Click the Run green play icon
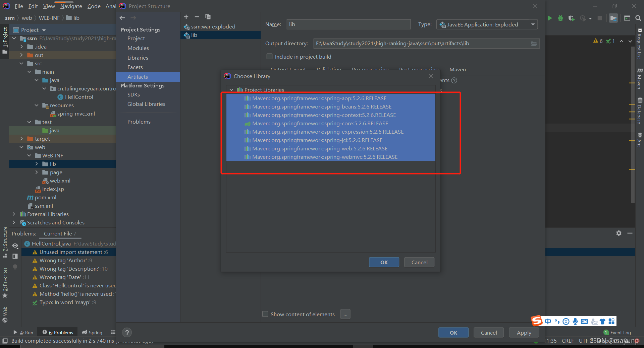The height and width of the screenshot is (348, 644). pos(550,18)
